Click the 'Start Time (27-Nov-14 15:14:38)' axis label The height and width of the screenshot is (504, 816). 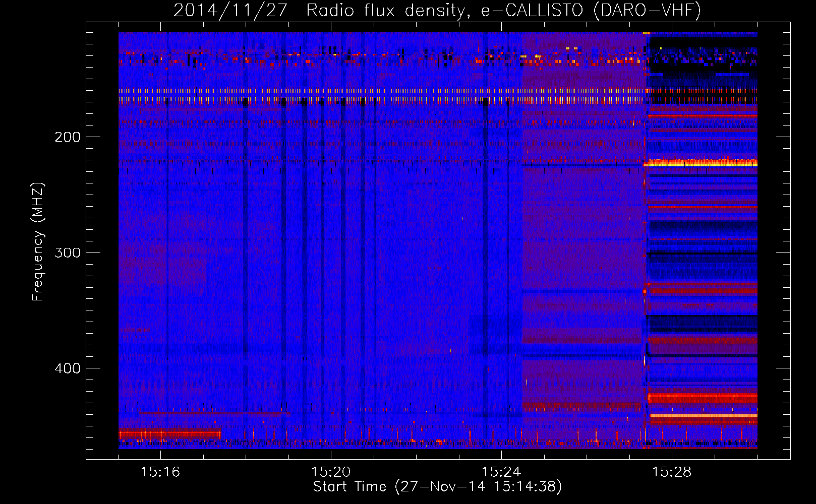click(x=437, y=487)
